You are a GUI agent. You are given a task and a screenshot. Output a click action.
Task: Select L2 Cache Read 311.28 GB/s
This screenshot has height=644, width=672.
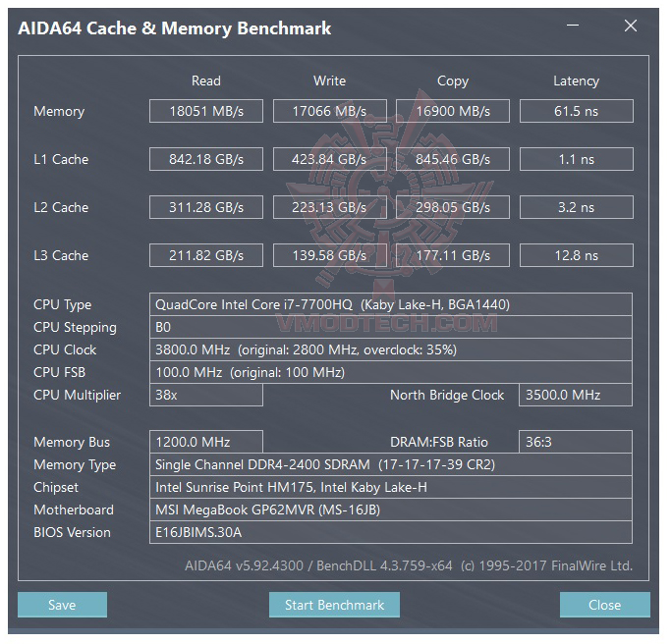point(206,207)
